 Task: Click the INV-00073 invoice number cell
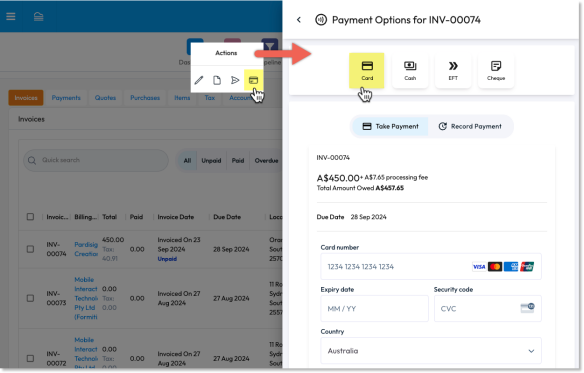coord(56,298)
